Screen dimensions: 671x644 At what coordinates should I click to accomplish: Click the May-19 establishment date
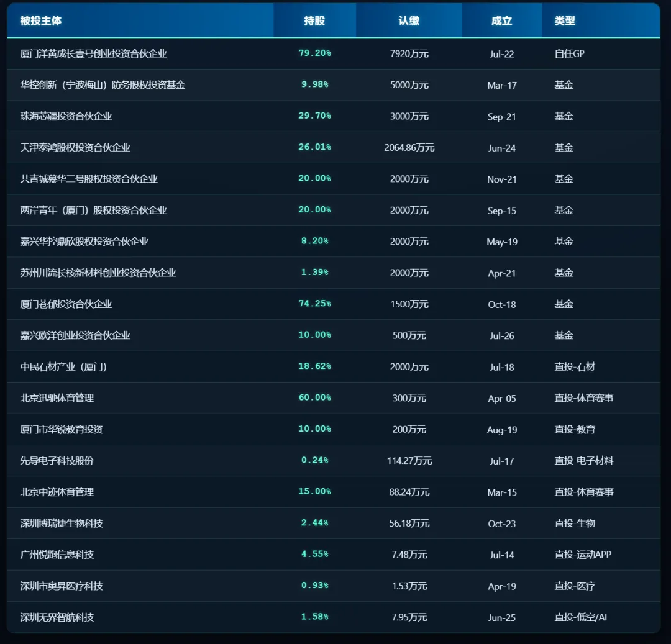pos(501,242)
